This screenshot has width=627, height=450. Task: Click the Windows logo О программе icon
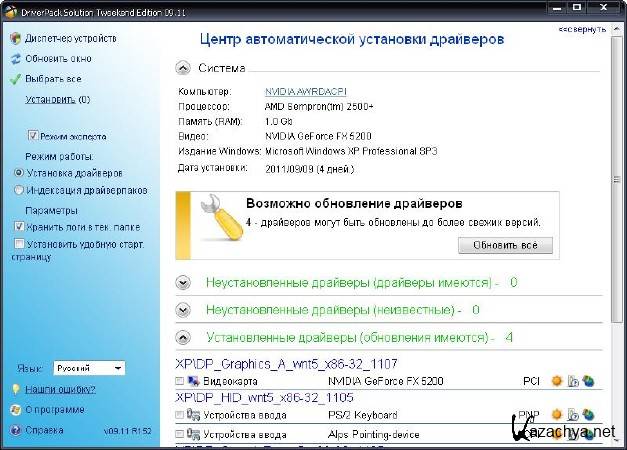click(x=14, y=410)
